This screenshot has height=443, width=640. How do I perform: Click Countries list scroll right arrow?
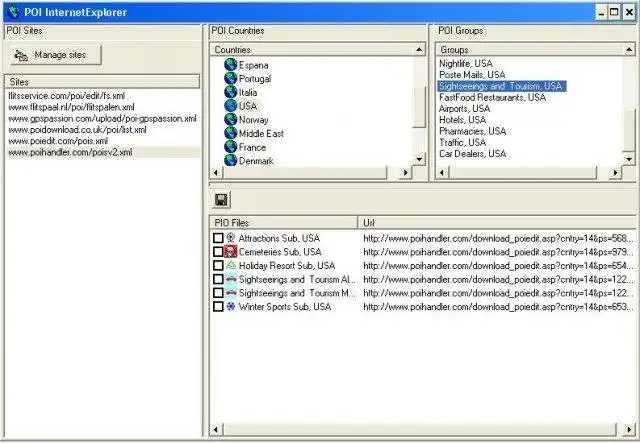[x=405, y=172]
